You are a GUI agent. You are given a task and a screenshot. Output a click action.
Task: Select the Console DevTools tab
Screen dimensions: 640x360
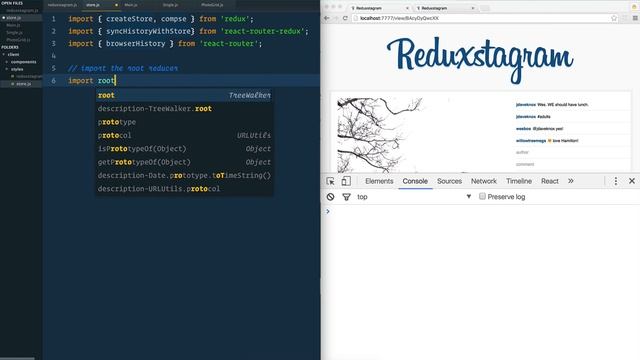pos(415,181)
